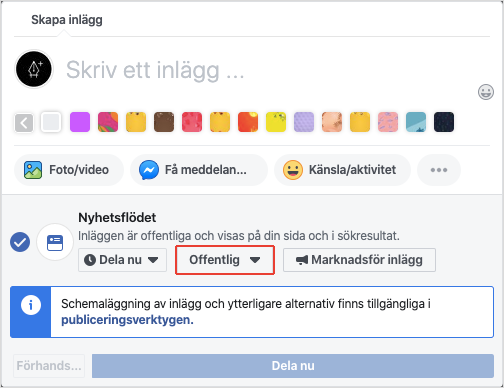
Task: Click Marknadsför inlägg button
Action: [359, 260]
